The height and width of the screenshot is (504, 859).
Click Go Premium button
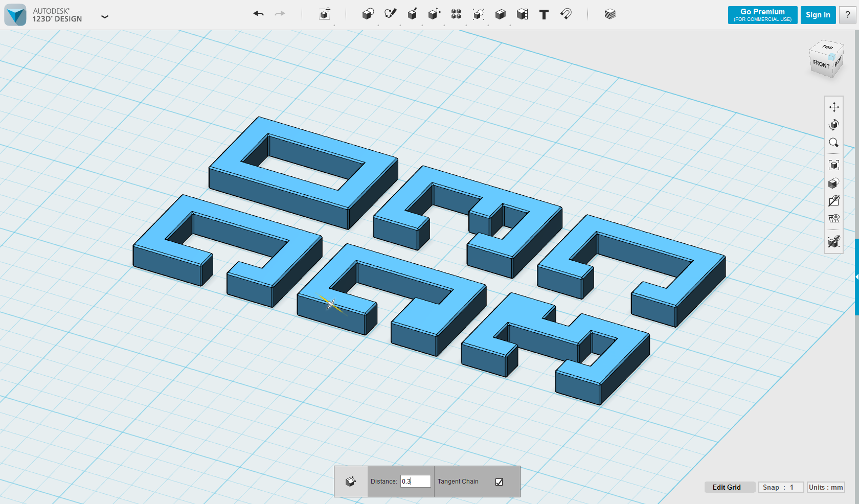point(762,15)
